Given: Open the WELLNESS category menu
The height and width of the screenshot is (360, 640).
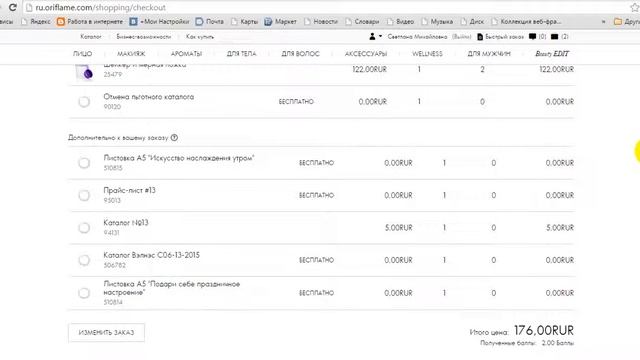Looking at the screenshot, I should 427,54.
